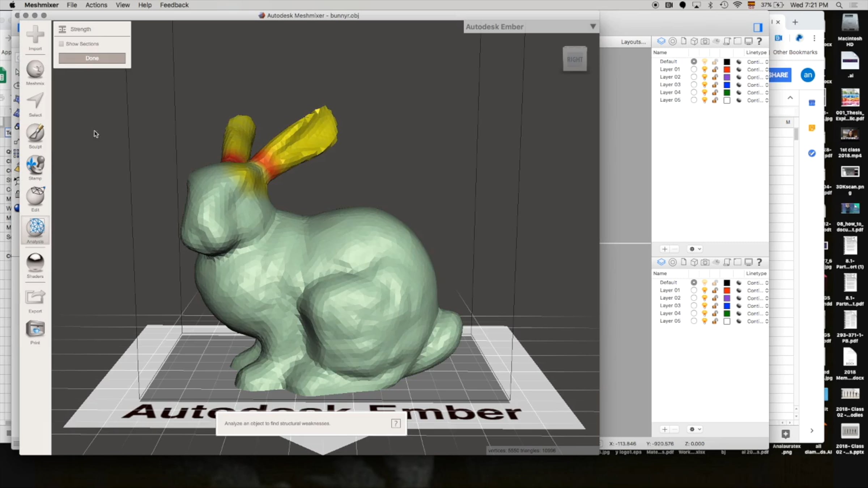Set Layer 05 as current in bottom panel
The image size is (868, 488).
click(693, 321)
